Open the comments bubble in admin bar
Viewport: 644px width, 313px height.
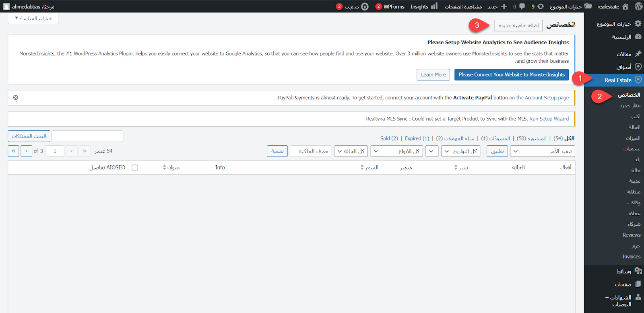522,6
